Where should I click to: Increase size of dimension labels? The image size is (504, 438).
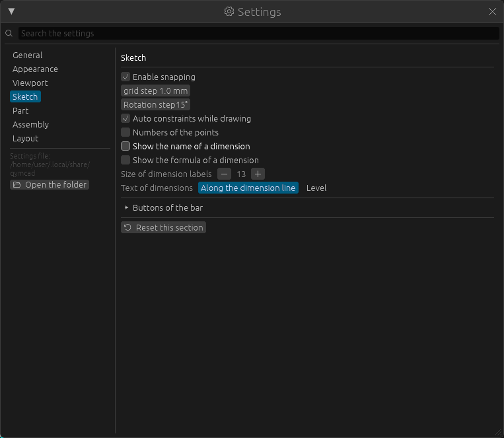258,174
